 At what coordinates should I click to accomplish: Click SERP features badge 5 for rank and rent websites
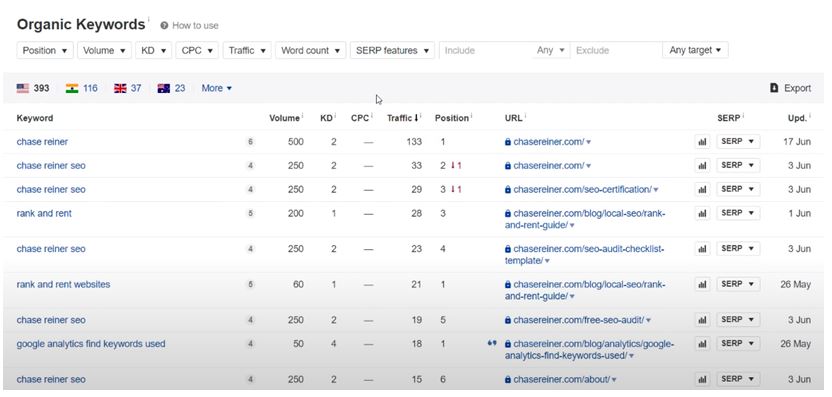pyautogui.click(x=250, y=284)
